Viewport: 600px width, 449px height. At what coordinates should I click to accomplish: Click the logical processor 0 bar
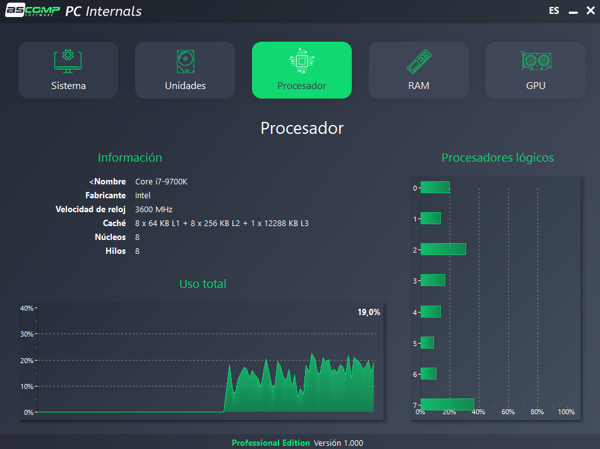click(435, 187)
